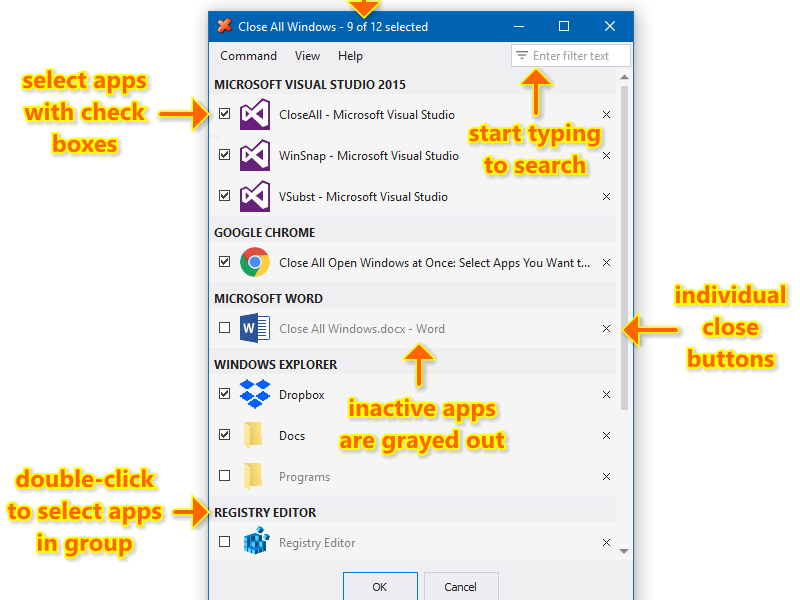Close the Word document using its X button
Screen dimensions: 800x600
606,329
